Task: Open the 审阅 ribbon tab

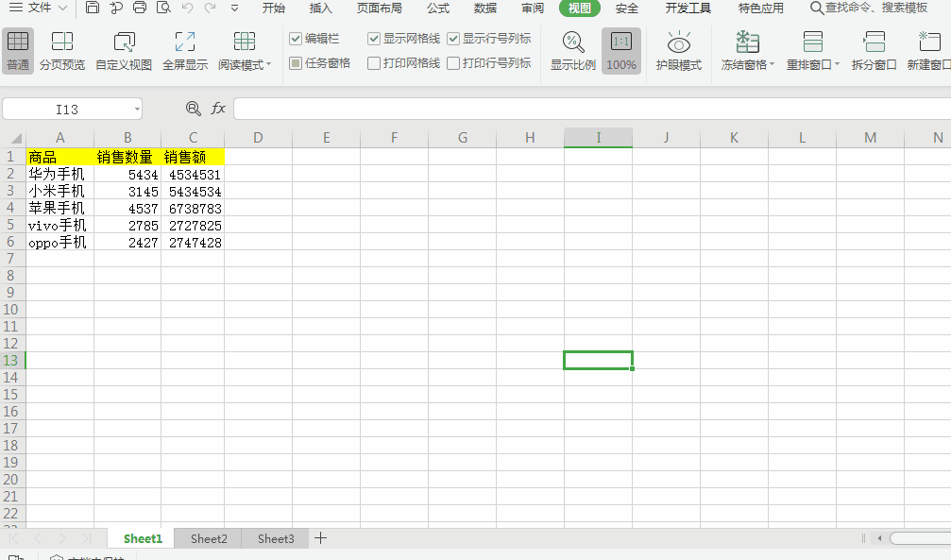Action: click(533, 8)
